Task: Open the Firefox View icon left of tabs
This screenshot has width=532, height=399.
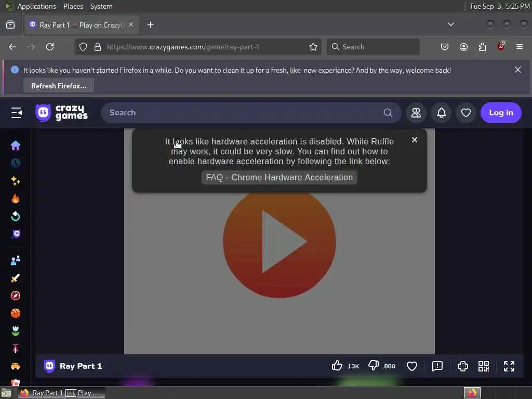Action: (10, 24)
